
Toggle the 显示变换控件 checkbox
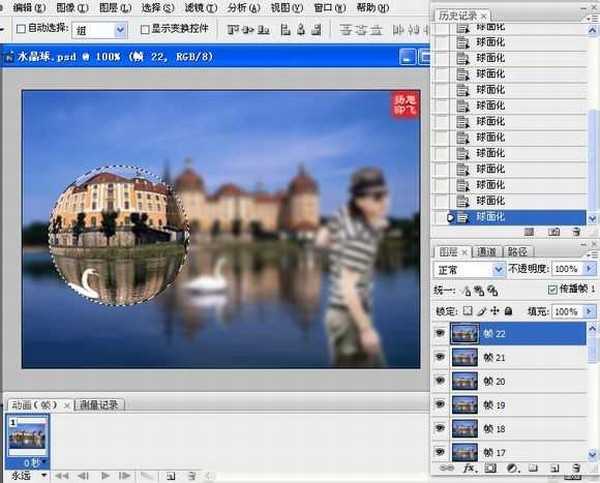[x=145, y=30]
